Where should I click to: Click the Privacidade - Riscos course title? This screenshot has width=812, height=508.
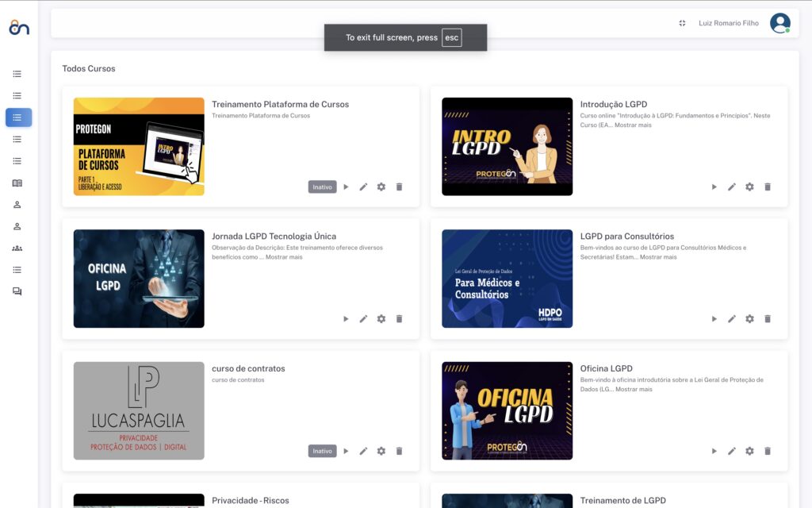point(251,501)
